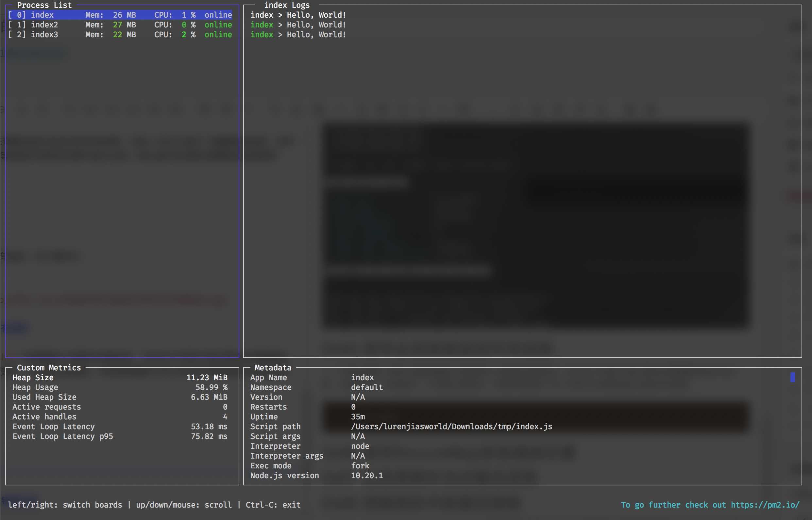This screenshot has height=520, width=812.
Task: Click the index Logs panel title
Action: [x=287, y=5]
